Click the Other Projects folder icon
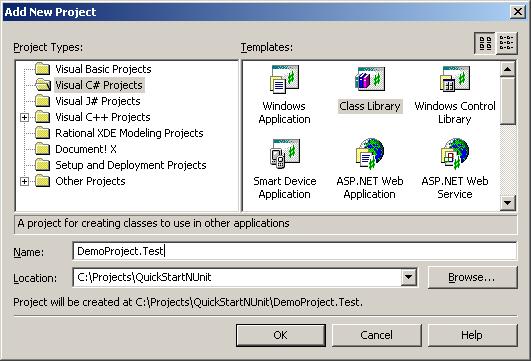The image size is (531, 361). (43, 181)
